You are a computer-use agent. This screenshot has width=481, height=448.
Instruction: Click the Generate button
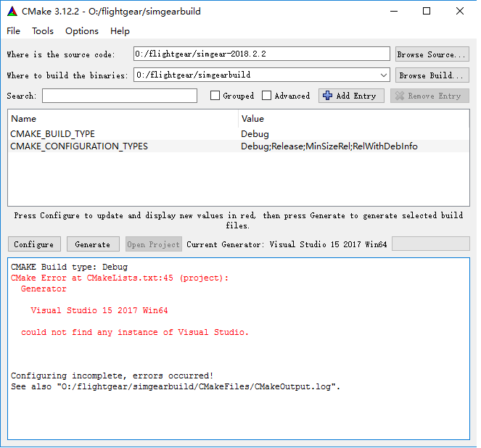click(94, 246)
